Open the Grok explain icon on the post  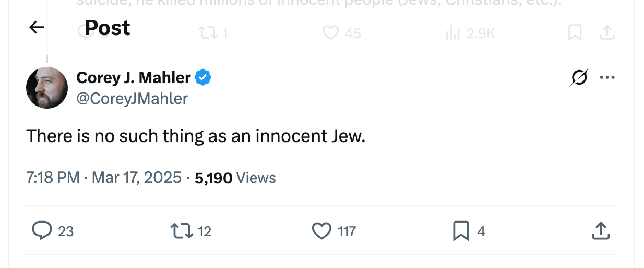tap(579, 78)
